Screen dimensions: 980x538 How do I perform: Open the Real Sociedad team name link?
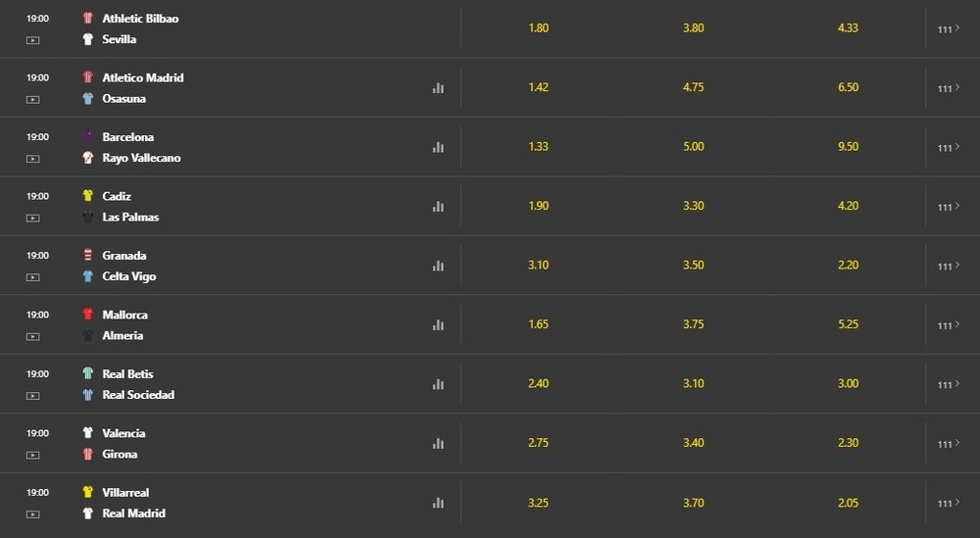coord(138,395)
